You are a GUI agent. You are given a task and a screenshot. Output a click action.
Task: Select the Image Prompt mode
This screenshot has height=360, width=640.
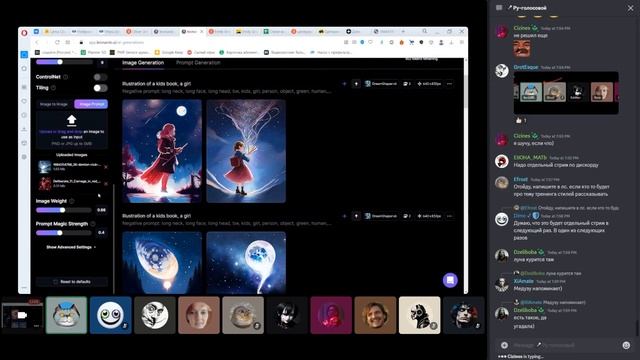pyautogui.click(x=91, y=104)
